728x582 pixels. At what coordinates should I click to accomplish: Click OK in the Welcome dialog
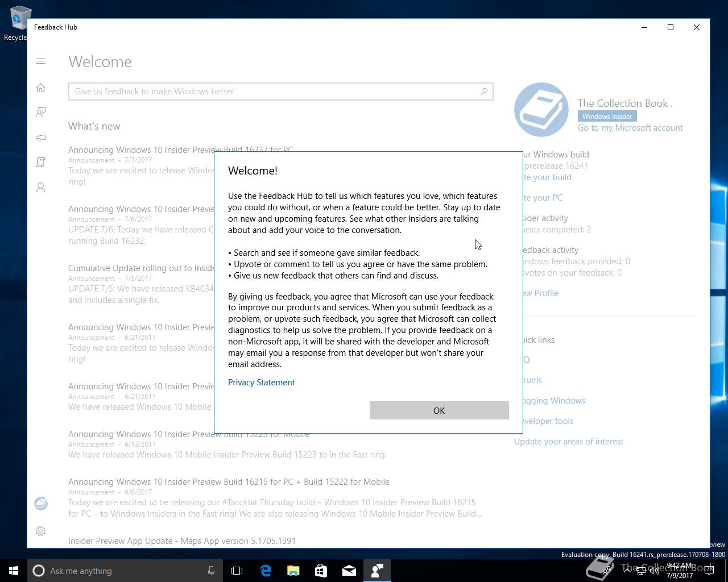439,410
